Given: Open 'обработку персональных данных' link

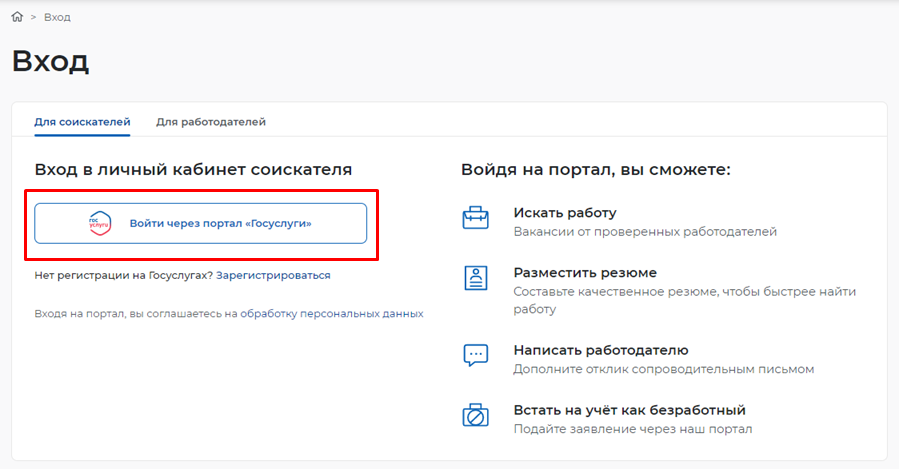Looking at the screenshot, I should [x=332, y=314].
